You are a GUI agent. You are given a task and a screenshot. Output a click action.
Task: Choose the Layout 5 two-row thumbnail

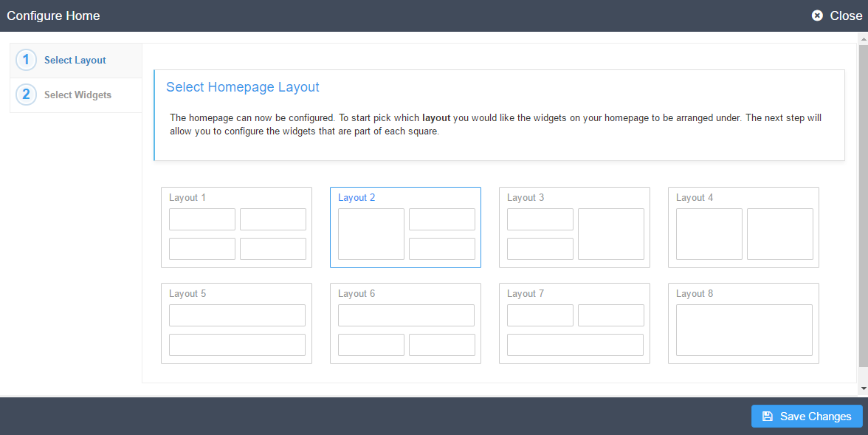[236, 323]
